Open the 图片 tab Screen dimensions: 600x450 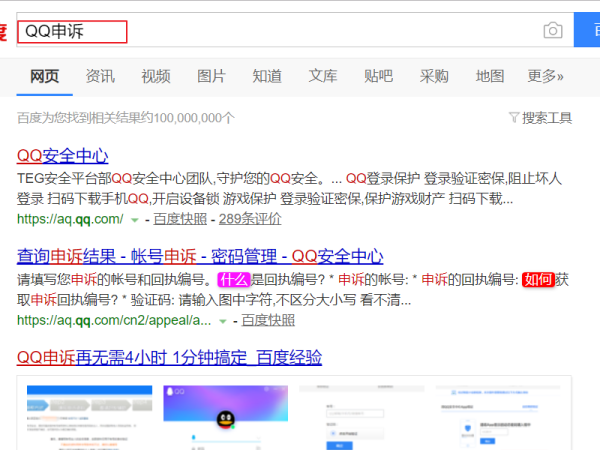coord(211,76)
